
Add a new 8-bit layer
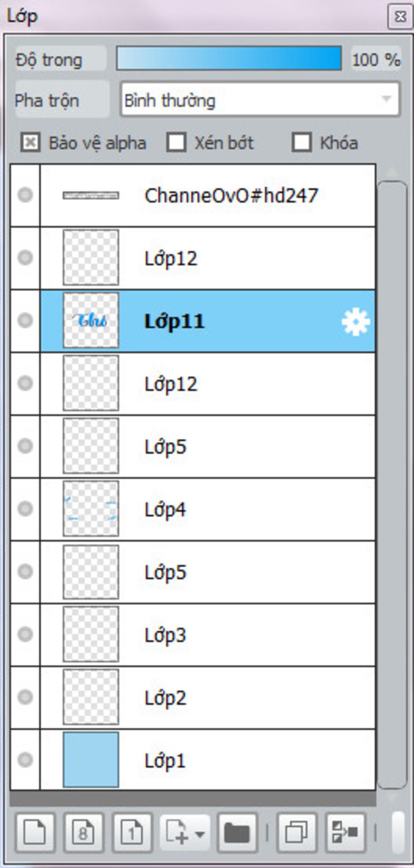coord(84,833)
